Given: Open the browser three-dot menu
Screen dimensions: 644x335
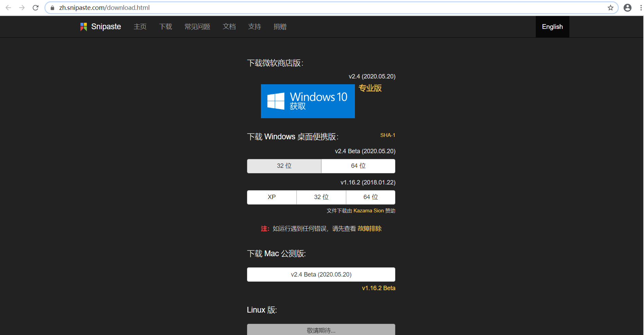Looking at the screenshot, I should (x=641, y=8).
